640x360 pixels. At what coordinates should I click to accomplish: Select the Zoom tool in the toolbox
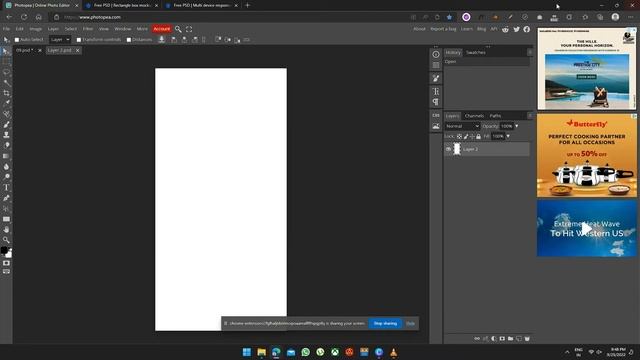(x=6, y=240)
